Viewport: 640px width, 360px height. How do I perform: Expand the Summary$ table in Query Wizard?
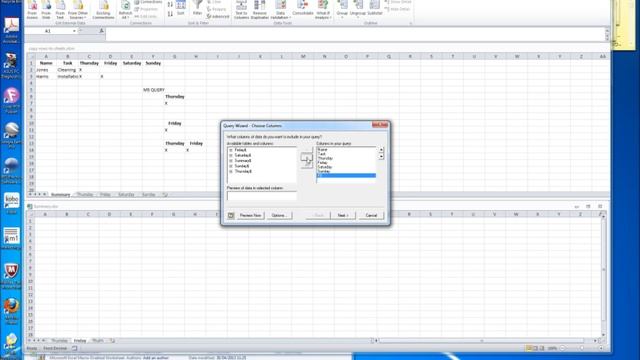click(x=231, y=161)
